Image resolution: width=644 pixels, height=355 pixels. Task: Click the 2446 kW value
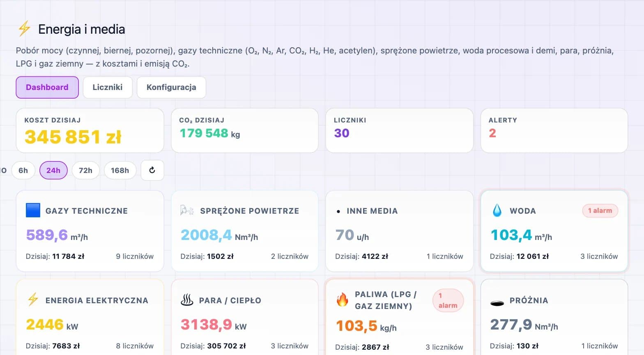click(52, 325)
